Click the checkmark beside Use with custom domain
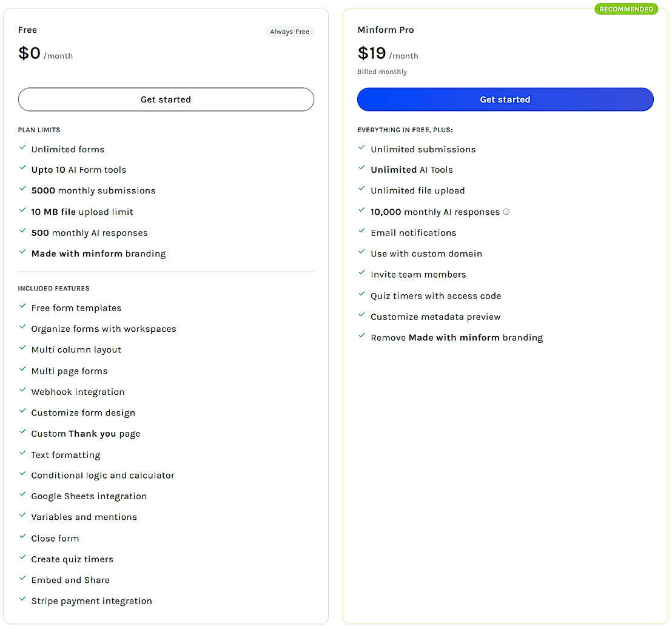Viewport: 672px width, 629px height. (x=361, y=252)
